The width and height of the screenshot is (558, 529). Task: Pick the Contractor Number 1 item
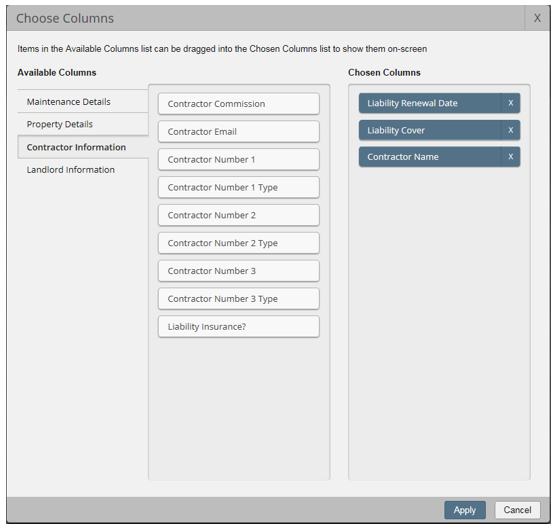[x=239, y=159]
